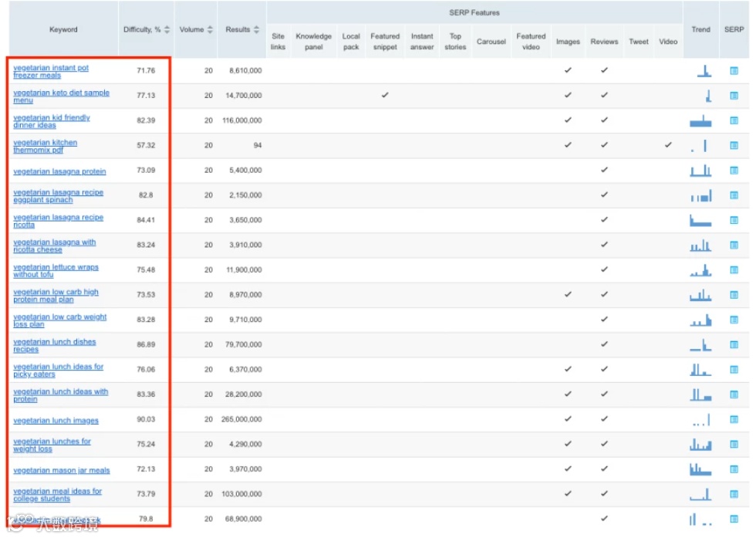The image size is (756, 538).
Task: Click Video checkmark for "vegetarian kitchen thermomix pdf"
Action: click(668, 145)
